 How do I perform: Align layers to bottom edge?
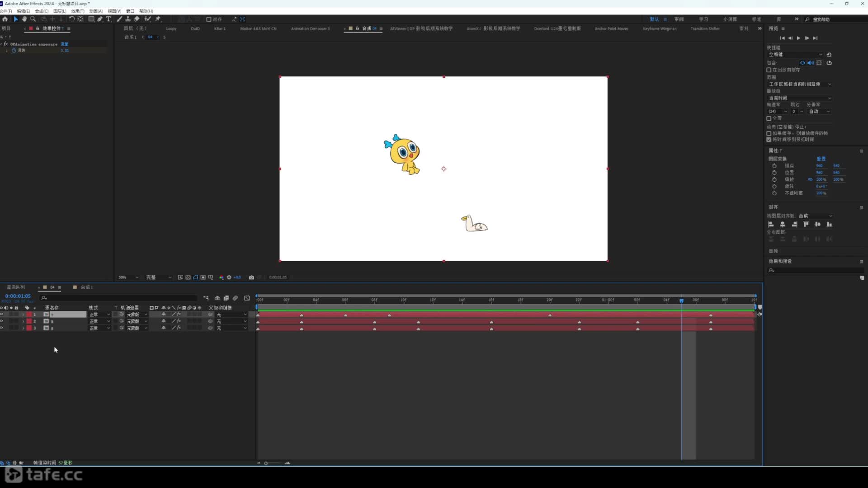coord(829,225)
